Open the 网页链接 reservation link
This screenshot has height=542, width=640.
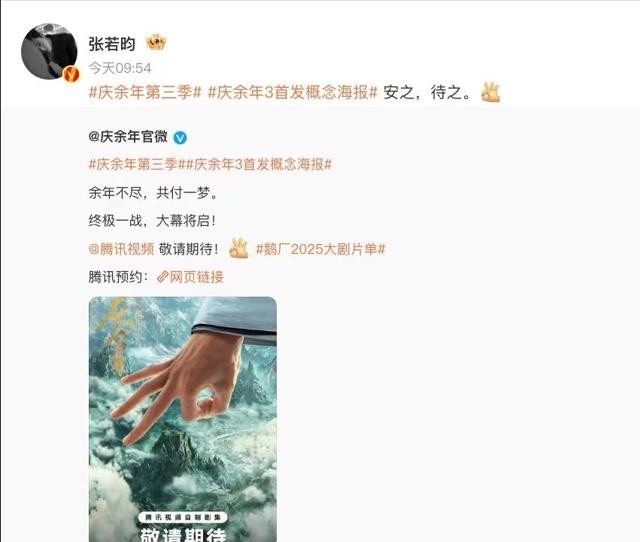pyautogui.click(x=196, y=277)
